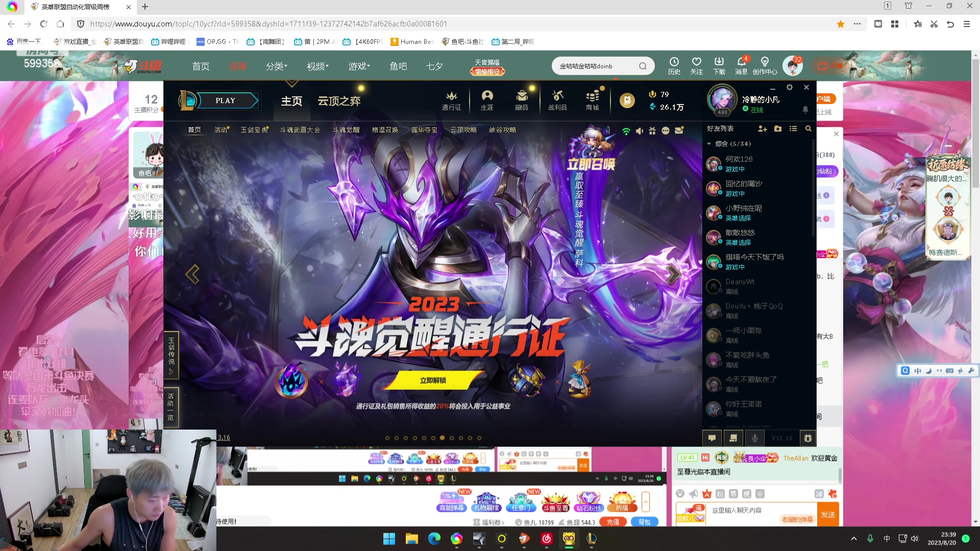Open the 生涯 career profile icon

[x=487, y=101]
